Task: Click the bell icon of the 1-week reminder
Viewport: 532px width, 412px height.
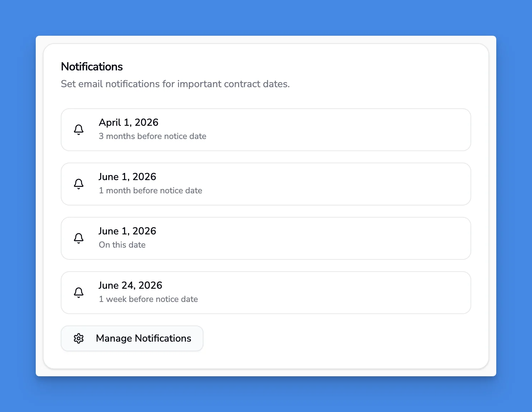Action: click(79, 292)
